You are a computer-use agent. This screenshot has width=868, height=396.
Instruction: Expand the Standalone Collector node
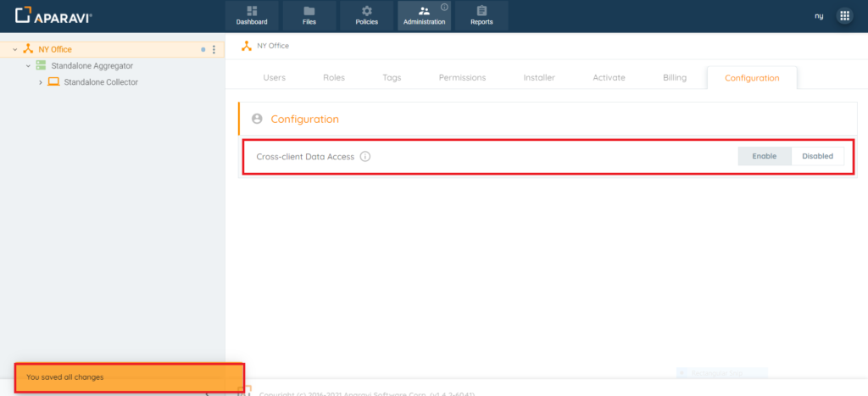pos(41,82)
